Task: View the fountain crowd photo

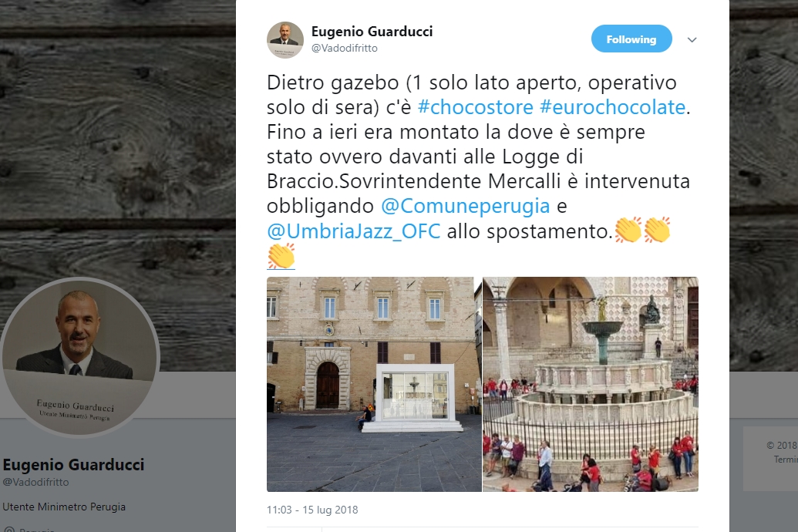Action: click(591, 384)
